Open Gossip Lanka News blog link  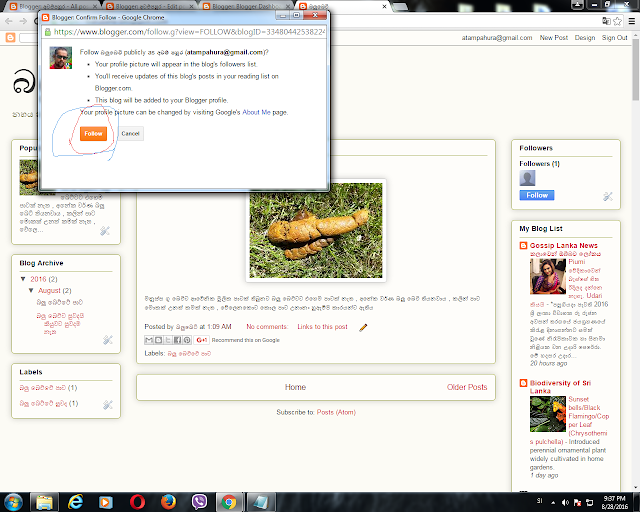564,245
